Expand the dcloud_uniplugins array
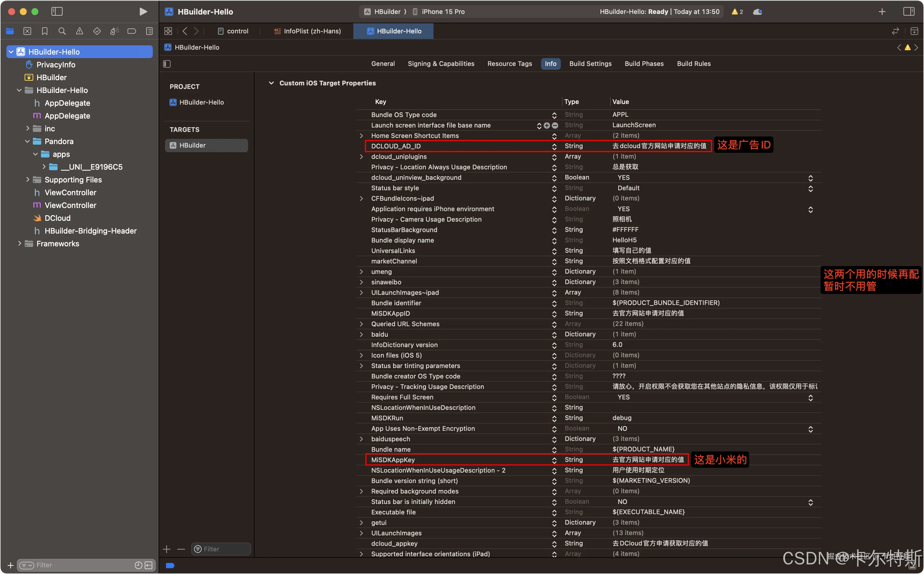The height and width of the screenshot is (574, 924). click(x=361, y=156)
